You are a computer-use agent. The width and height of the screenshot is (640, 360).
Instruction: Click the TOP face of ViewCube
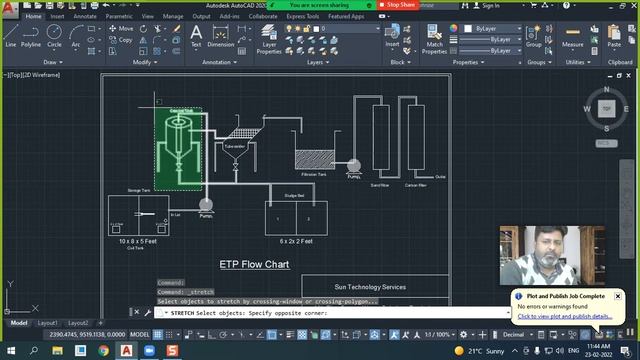point(607,109)
